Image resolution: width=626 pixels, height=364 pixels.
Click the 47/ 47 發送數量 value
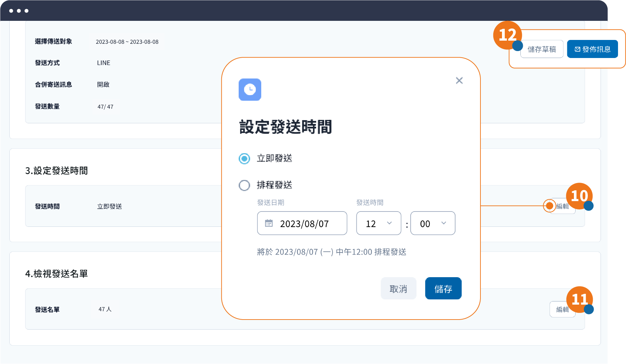(105, 107)
